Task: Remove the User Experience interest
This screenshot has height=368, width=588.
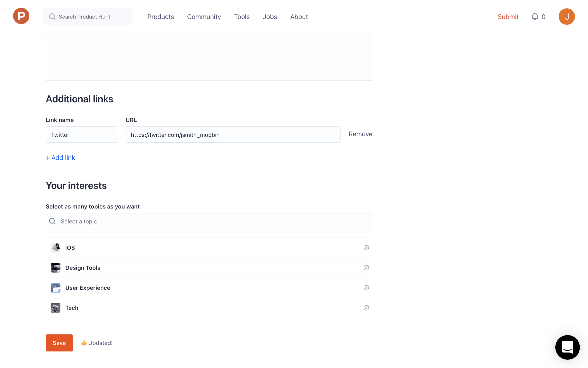Action: pyautogui.click(x=366, y=288)
